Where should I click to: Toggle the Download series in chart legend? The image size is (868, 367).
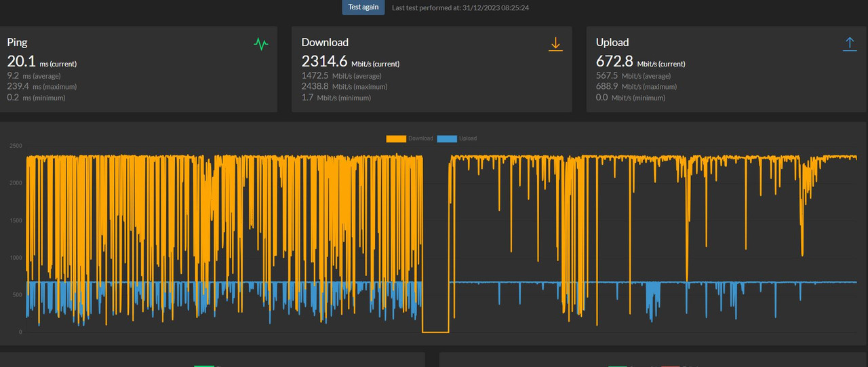pyautogui.click(x=410, y=138)
